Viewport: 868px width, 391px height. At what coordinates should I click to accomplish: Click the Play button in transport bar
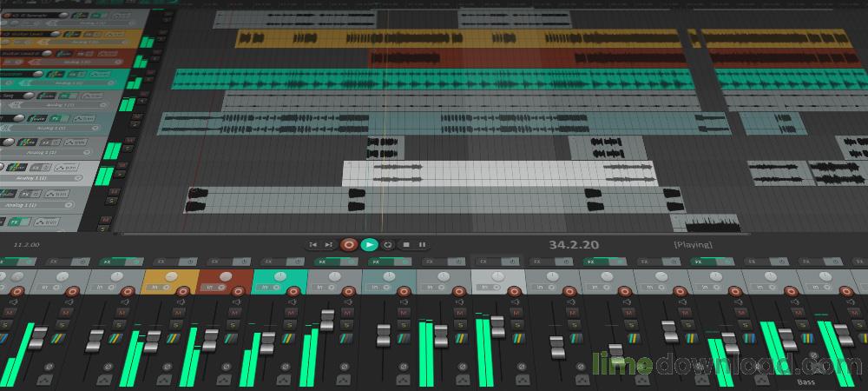pos(369,245)
